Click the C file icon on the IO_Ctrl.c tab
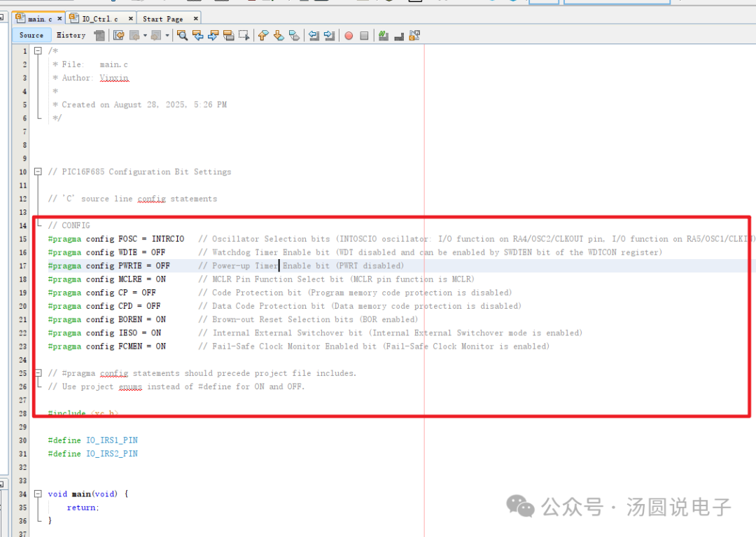 click(x=74, y=18)
